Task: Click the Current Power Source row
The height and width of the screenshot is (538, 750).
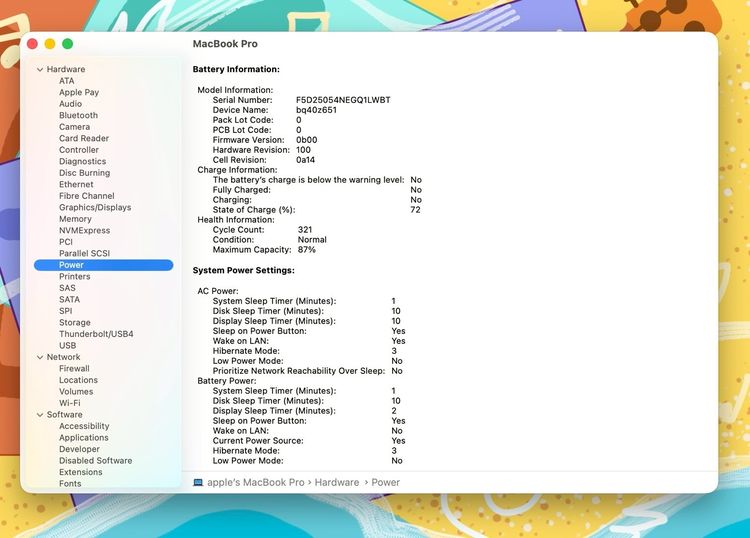Action: coord(309,441)
